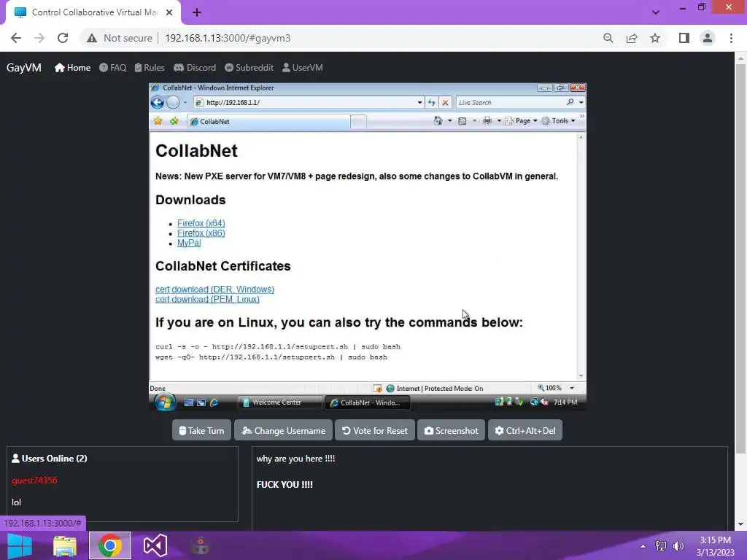Open the Discord link
This screenshot has height=560, width=747.
tap(195, 68)
